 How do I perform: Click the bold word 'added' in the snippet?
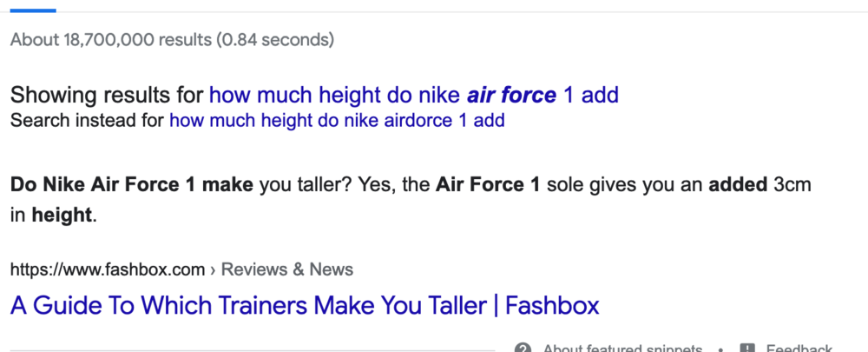pos(738,184)
